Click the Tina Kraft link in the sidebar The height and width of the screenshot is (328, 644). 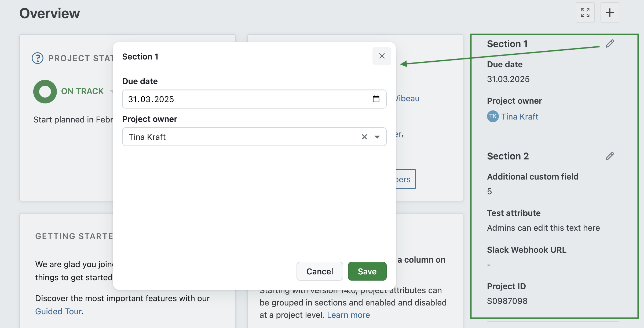(x=520, y=116)
